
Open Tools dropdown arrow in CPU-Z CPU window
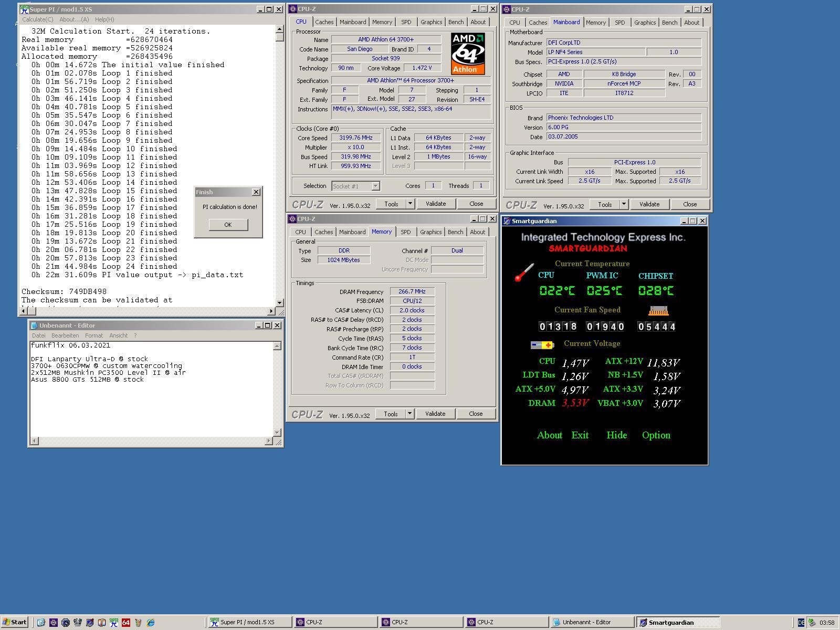(410, 204)
